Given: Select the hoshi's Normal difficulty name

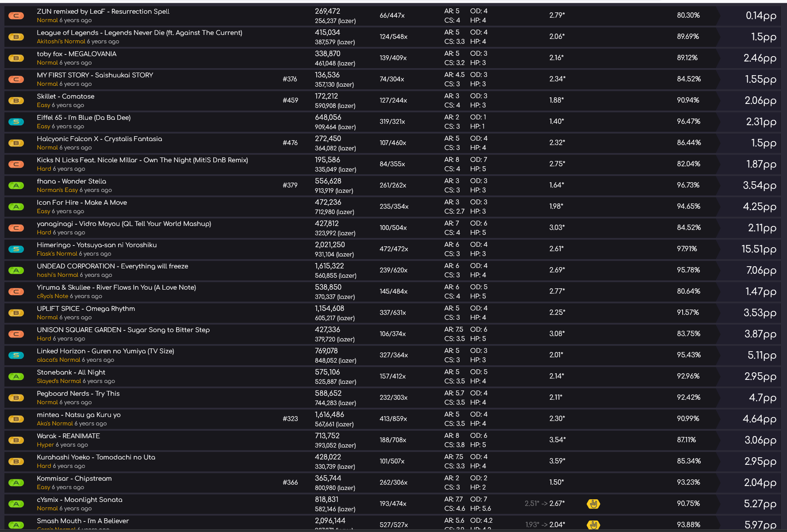Looking at the screenshot, I should point(58,275).
